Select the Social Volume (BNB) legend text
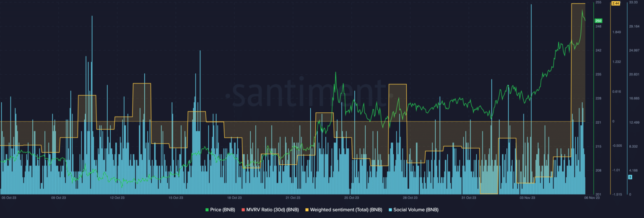644x218 pixels. [x=416, y=210]
